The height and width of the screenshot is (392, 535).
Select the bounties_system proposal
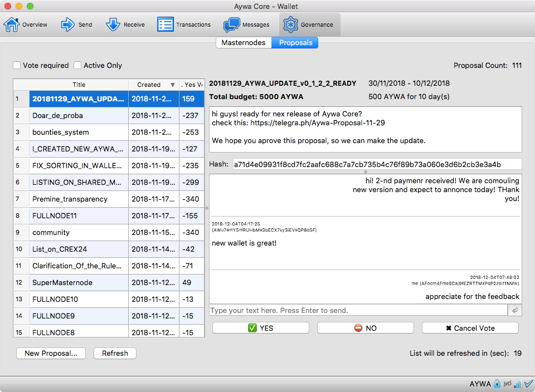point(109,133)
